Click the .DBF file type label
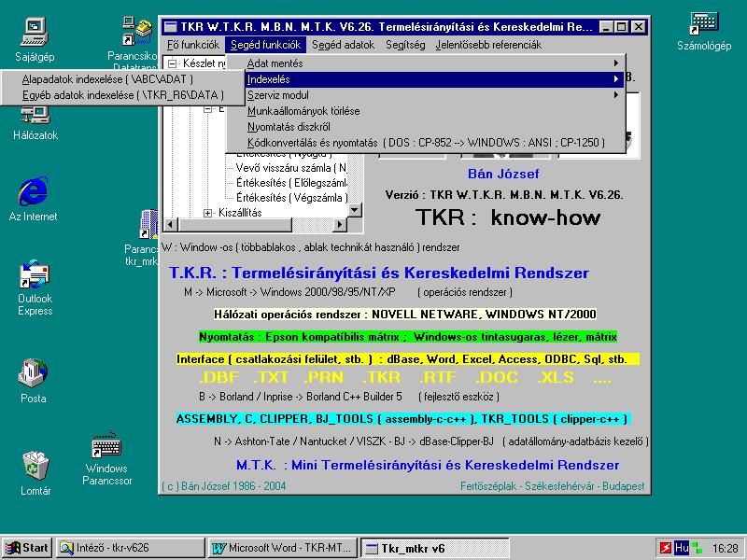This screenshot has height=560, width=747. pyautogui.click(x=218, y=377)
